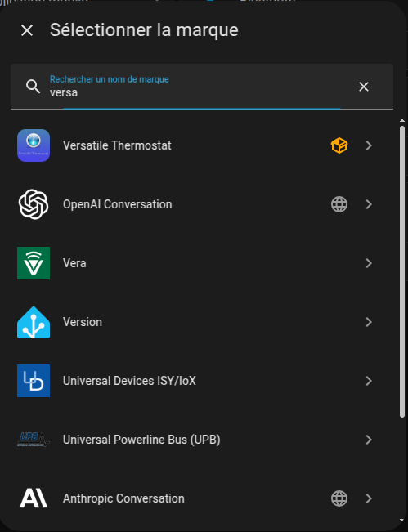Viewport: 408px width, 532px height.
Task: Click the magnifier search icon
Action: [x=34, y=87]
